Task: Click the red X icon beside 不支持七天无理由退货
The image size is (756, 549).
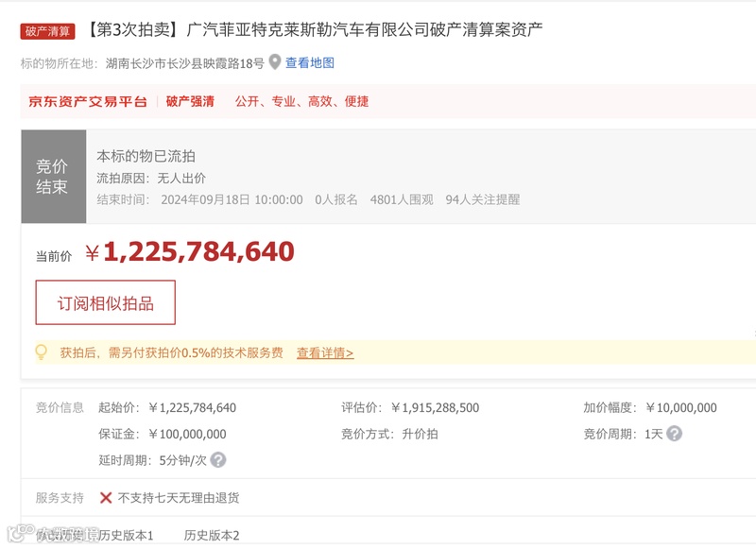Action: click(106, 497)
